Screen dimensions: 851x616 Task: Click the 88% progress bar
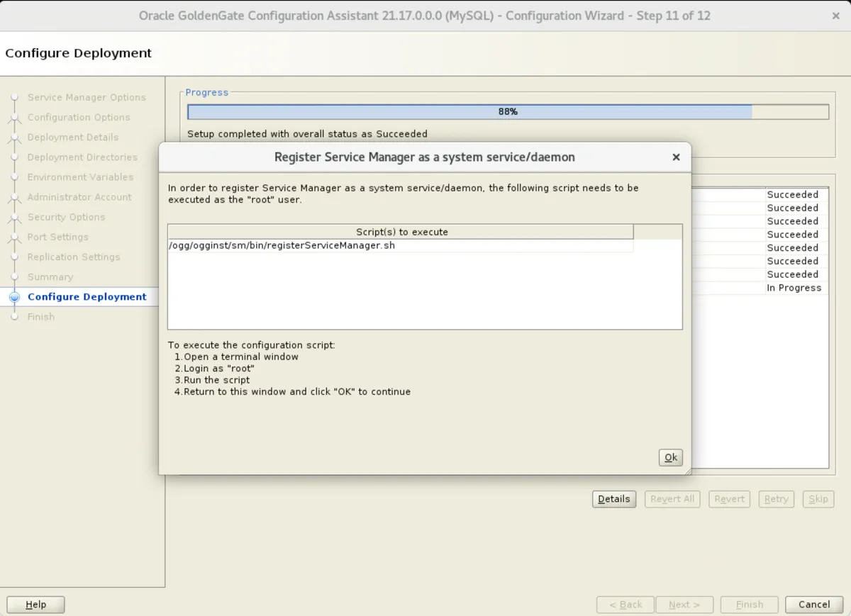[507, 112]
